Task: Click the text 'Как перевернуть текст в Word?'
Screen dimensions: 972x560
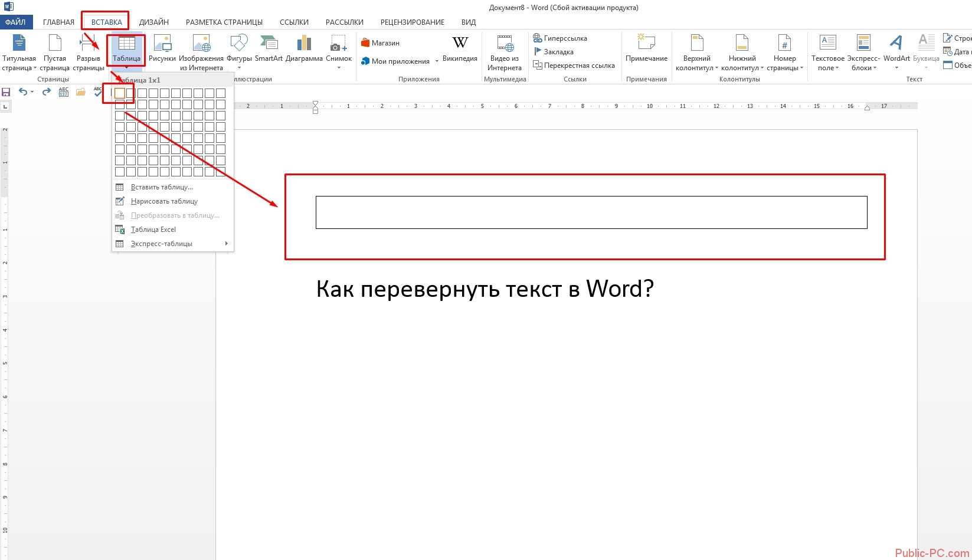Action: [x=485, y=289]
